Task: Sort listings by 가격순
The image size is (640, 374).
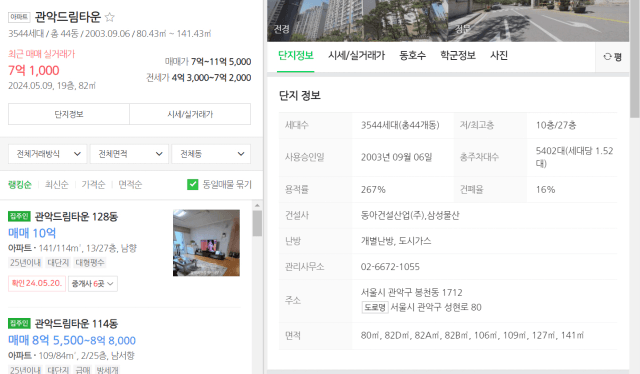Action: 93,185
